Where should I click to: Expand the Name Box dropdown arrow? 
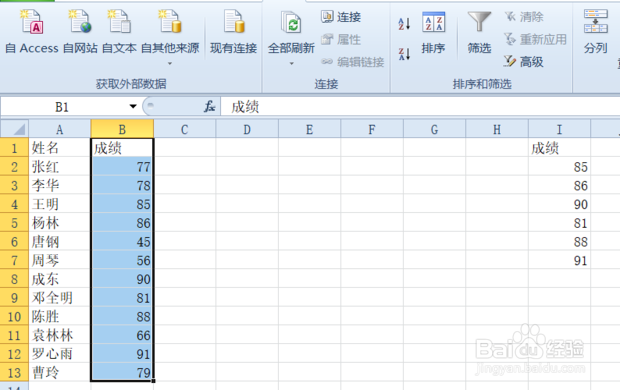133,106
